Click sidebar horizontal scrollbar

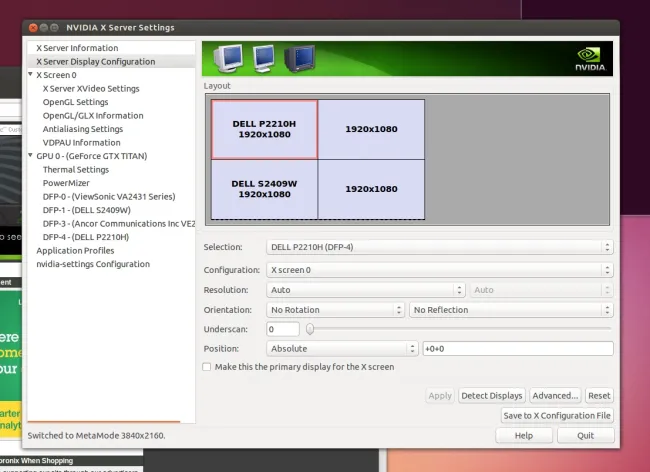[x=104, y=421]
